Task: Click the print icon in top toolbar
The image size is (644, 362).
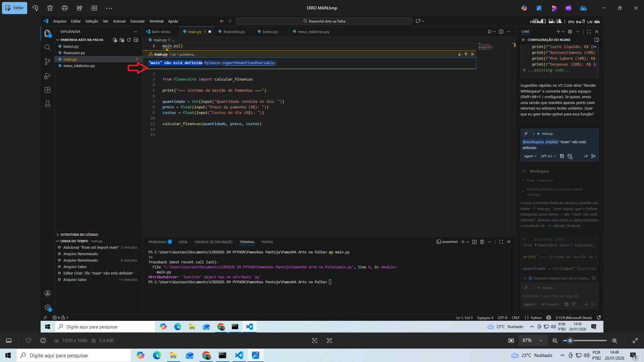Action: click(65, 8)
